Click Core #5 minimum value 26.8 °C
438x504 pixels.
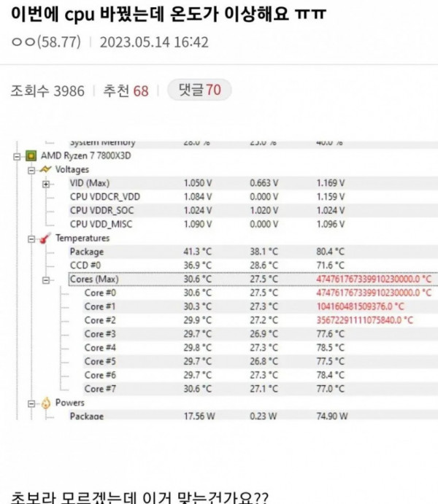[x=264, y=362]
